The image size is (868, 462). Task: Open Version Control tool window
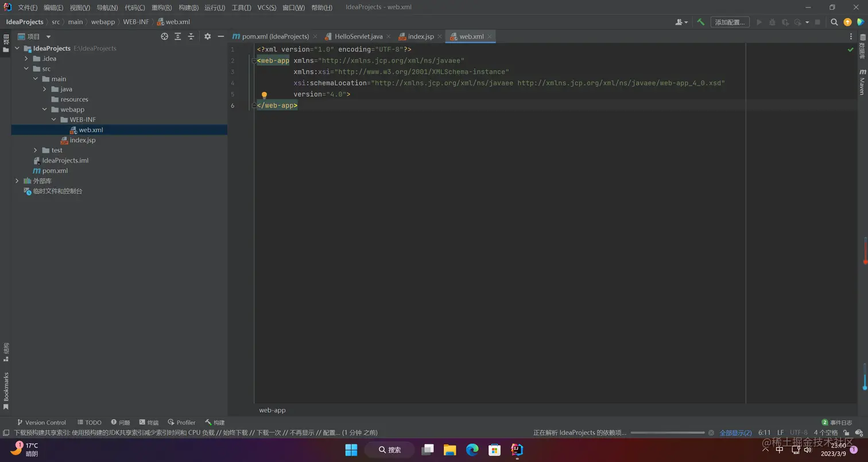(x=41, y=422)
